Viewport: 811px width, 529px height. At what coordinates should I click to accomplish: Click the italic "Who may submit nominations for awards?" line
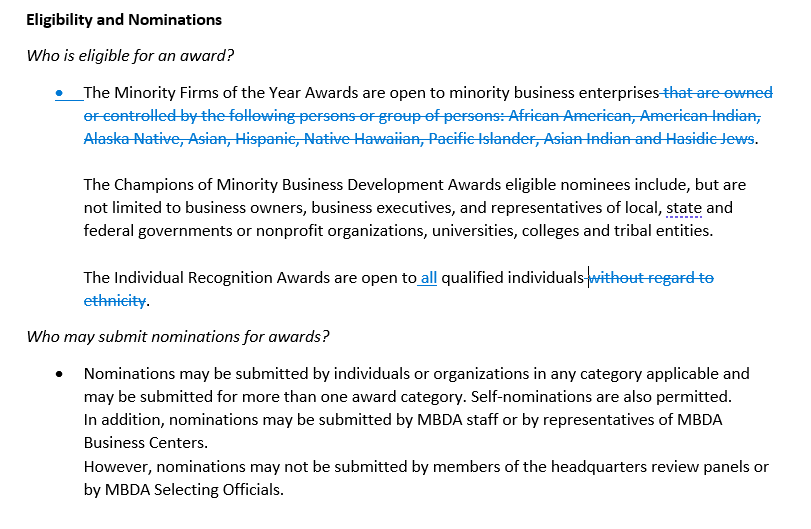(x=178, y=335)
